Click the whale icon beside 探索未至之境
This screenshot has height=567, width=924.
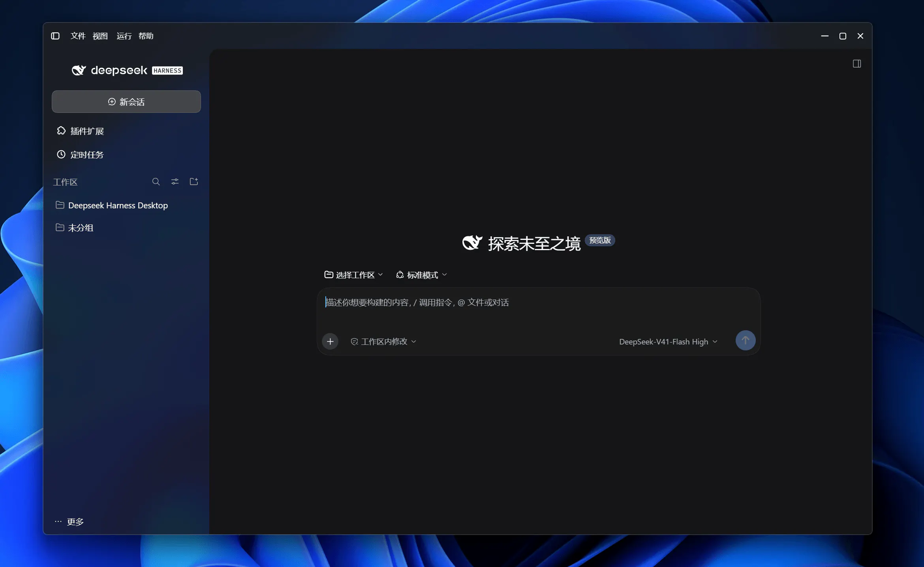pos(472,243)
